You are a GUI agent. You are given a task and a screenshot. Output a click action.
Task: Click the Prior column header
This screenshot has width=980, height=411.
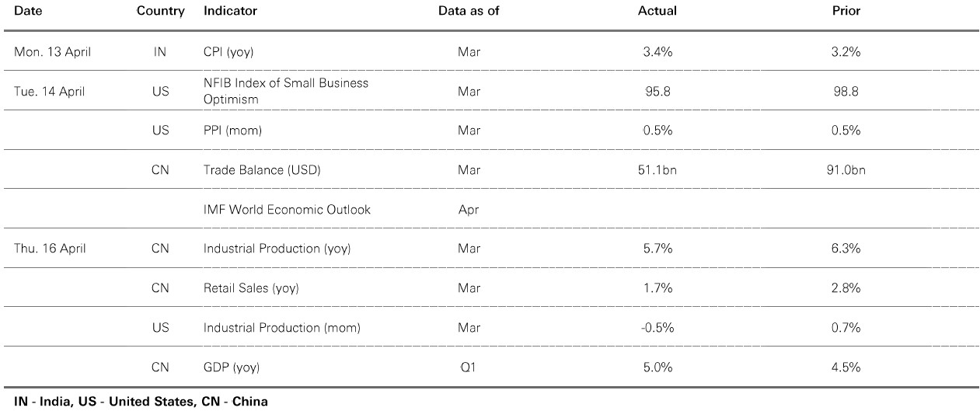(x=845, y=11)
